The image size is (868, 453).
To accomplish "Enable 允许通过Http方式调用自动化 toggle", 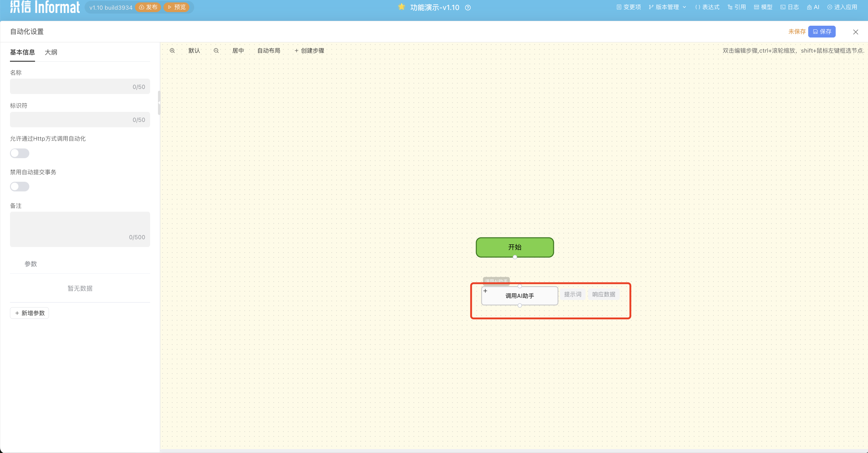I will point(20,154).
